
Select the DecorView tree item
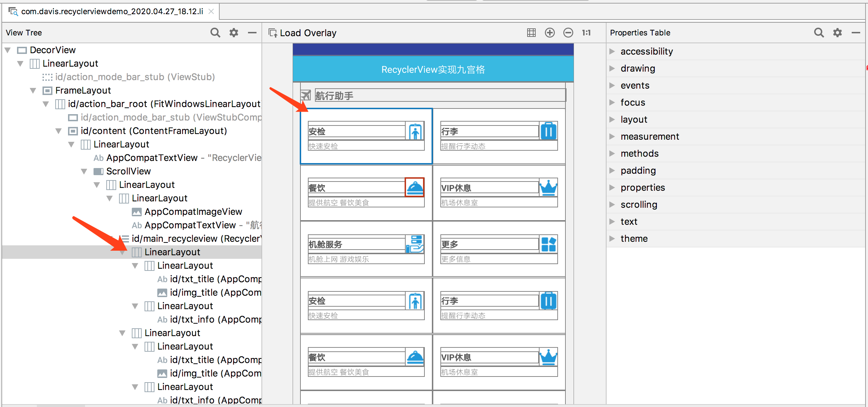click(52, 50)
